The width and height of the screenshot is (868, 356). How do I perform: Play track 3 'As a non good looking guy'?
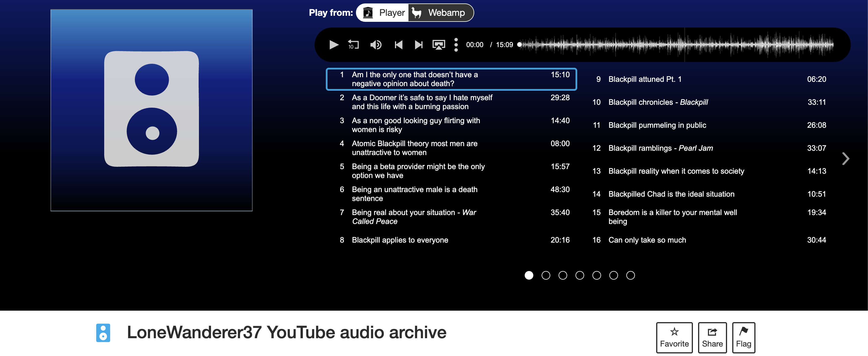pos(452,125)
